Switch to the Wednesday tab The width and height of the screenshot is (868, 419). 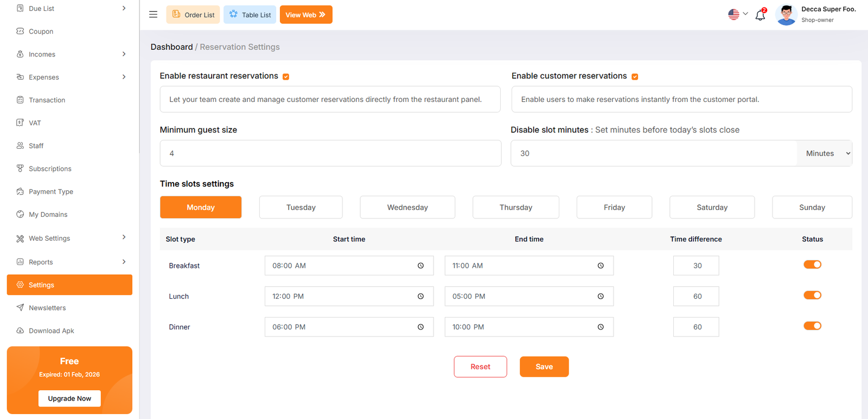point(407,208)
